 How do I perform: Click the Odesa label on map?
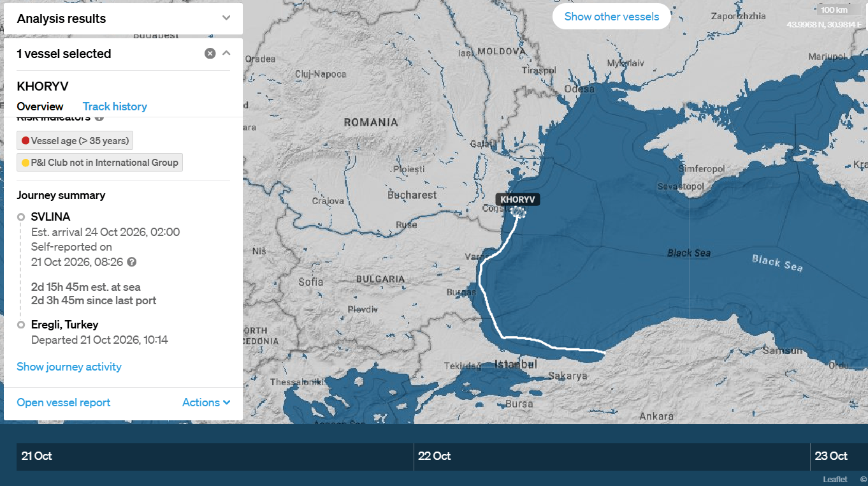point(579,89)
